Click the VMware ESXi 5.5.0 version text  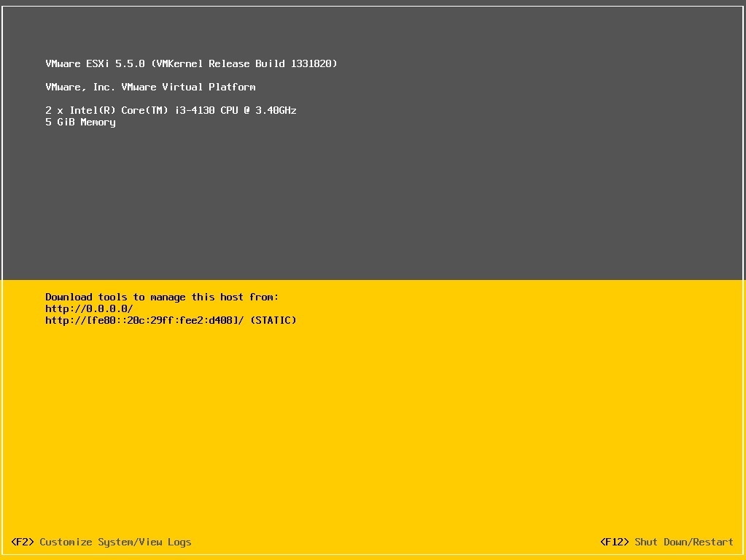(x=95, y=63)
